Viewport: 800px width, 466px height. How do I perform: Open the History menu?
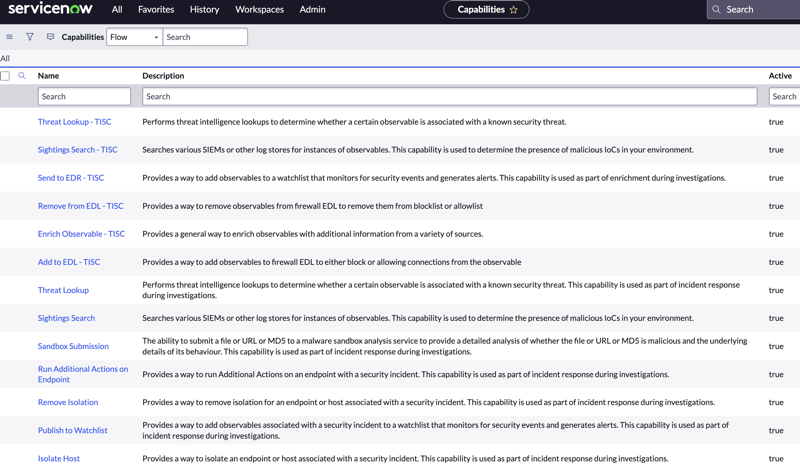coord(204,9)
